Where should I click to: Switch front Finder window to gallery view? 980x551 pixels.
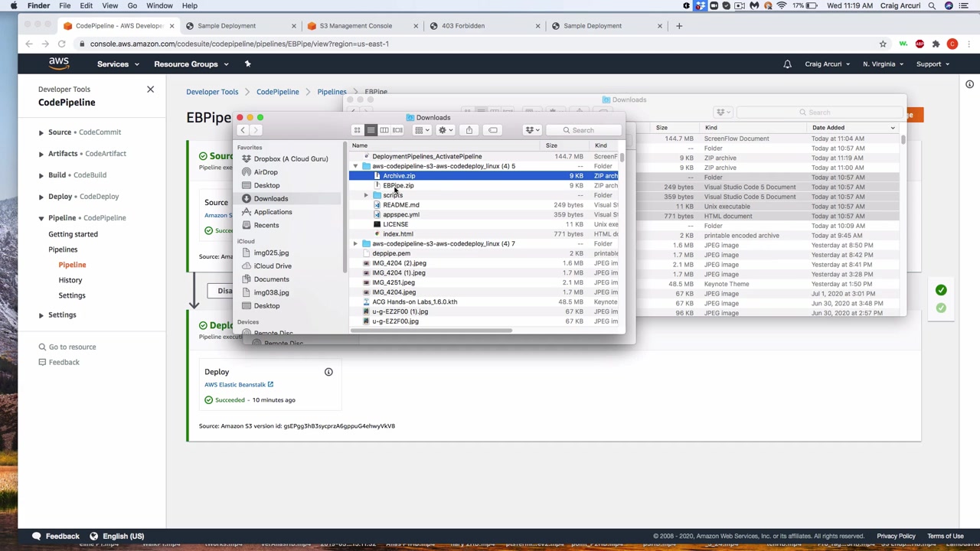coord(397,130)
